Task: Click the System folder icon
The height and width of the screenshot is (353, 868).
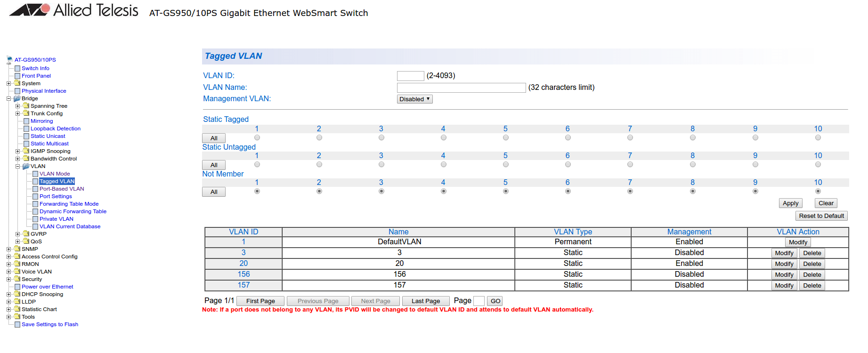Action: pyautogui.click(x=17, y=83)
